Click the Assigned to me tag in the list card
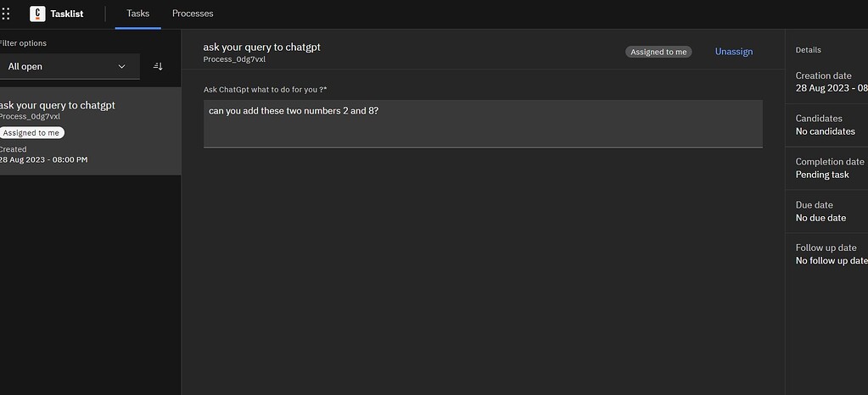 [x=31, y=133]
